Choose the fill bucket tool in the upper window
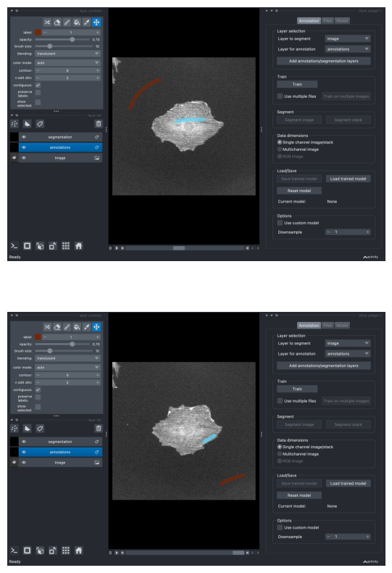This screenshot has height=573, width=392. tap(77, 22)
